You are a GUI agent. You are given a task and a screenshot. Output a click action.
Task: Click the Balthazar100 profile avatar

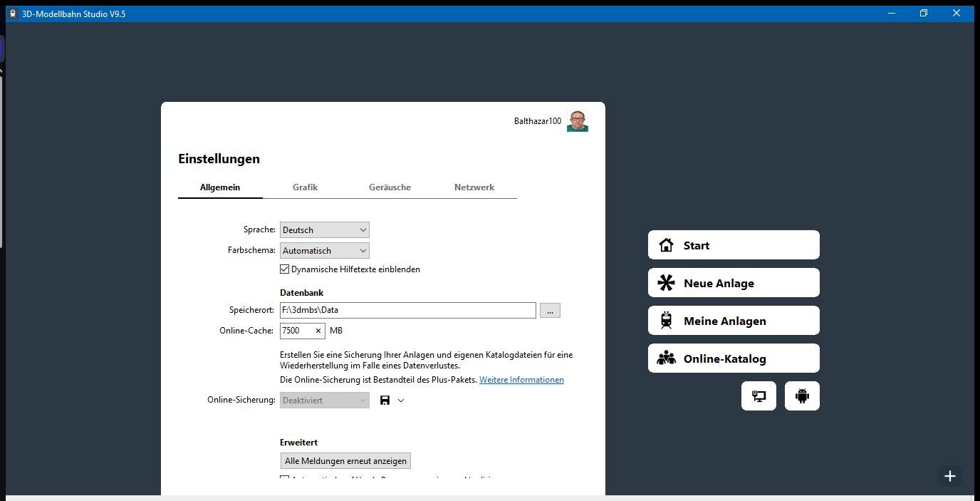(577, 121)
